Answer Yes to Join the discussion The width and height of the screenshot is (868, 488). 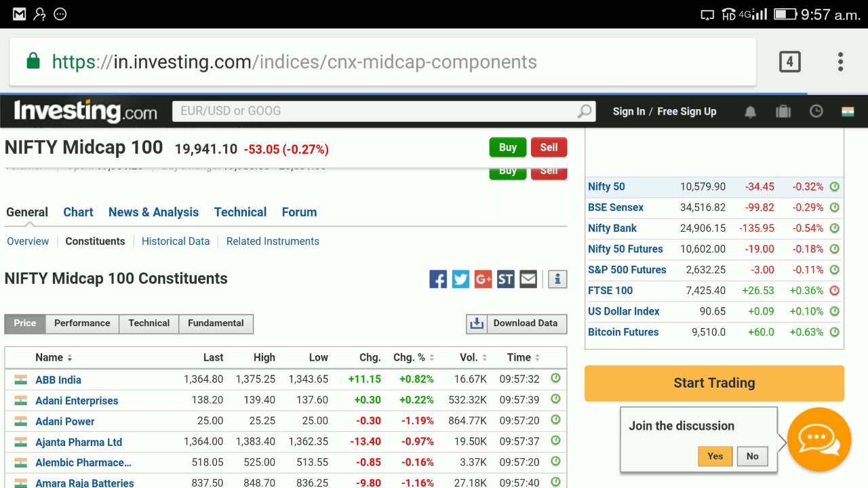(715, 456)
